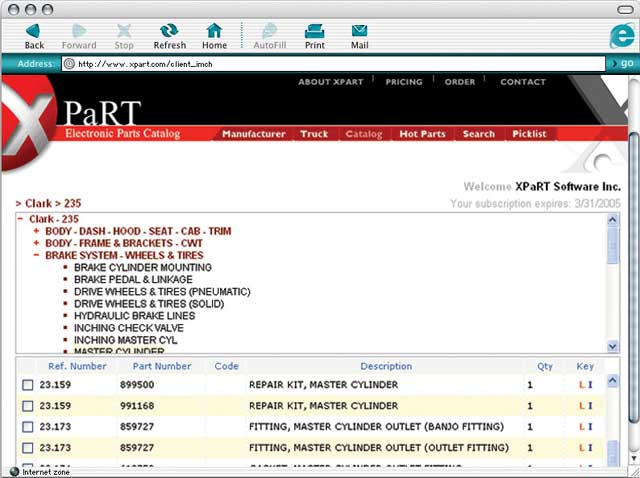Go back with the Back arrow icon
This screenshot has width=640, height=478.
(33, 31)
